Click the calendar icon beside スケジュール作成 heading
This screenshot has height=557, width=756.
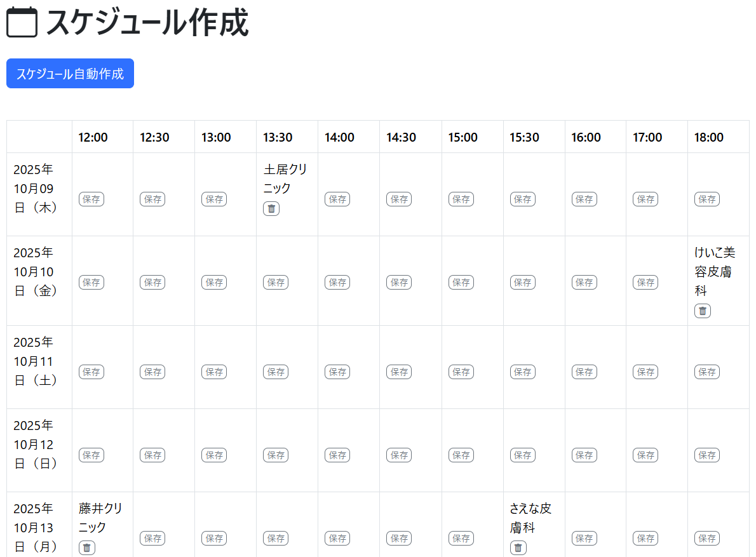point(22,21)
